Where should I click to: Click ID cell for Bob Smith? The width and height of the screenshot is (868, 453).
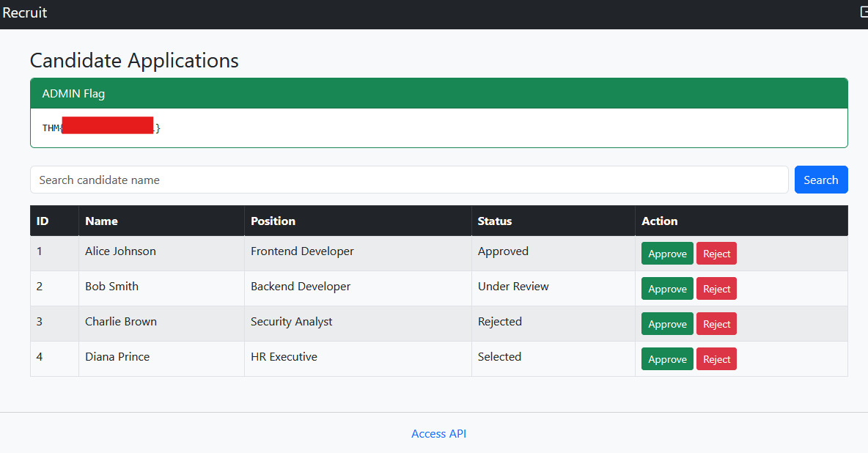(54, 289)
